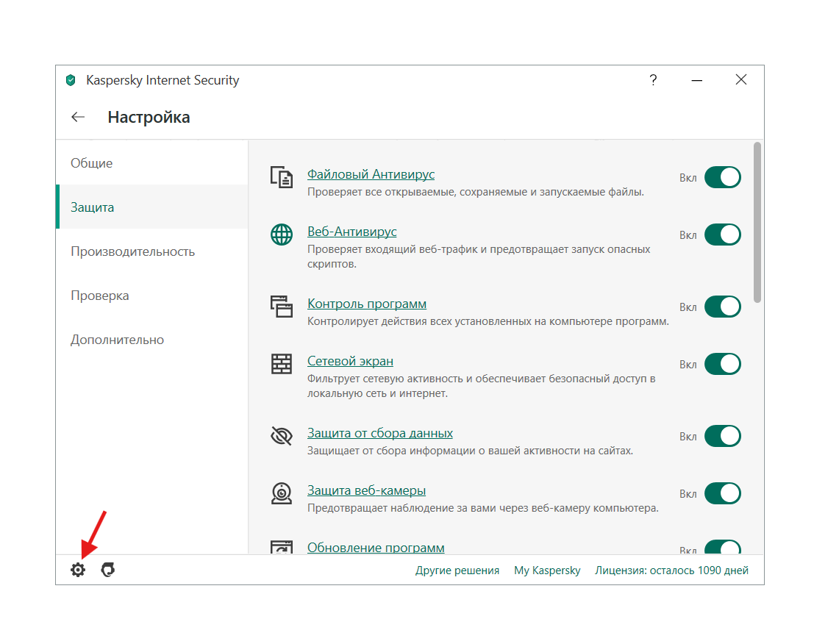
Task: Click the firewall brick wall icon
Action: 282,364
